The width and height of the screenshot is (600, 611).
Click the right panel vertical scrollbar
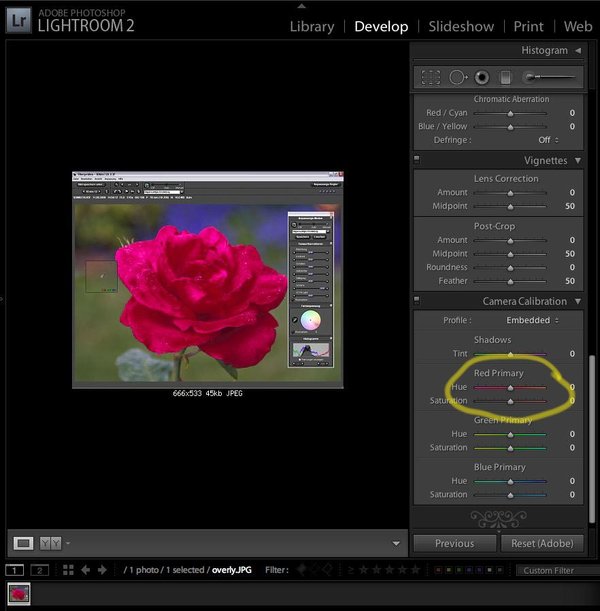coord(592,438)
